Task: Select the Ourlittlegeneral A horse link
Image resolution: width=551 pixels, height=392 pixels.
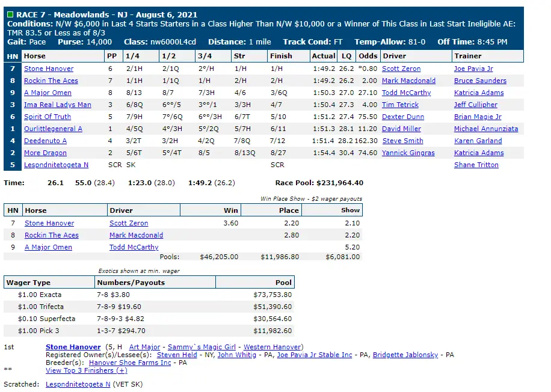Action: (x=53, y=129)
